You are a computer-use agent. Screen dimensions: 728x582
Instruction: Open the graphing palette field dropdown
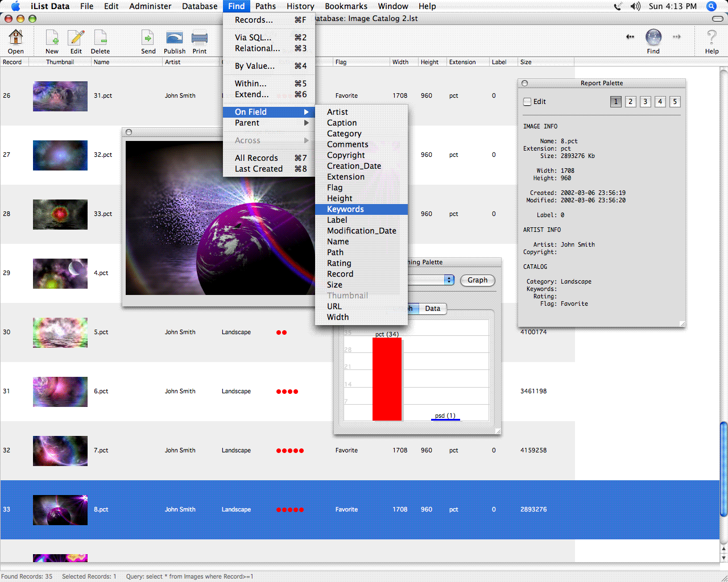[449, 280]
